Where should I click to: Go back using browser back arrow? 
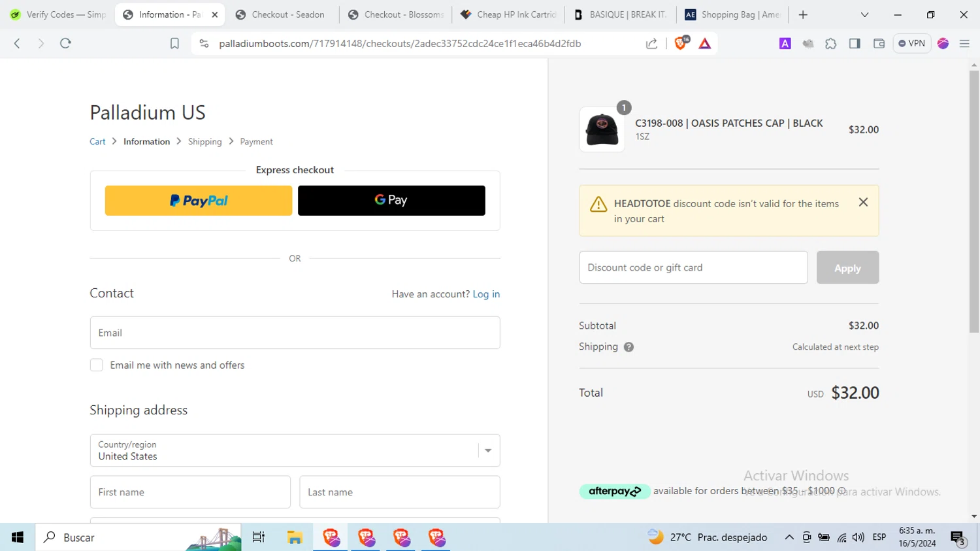tap(17, 43)
